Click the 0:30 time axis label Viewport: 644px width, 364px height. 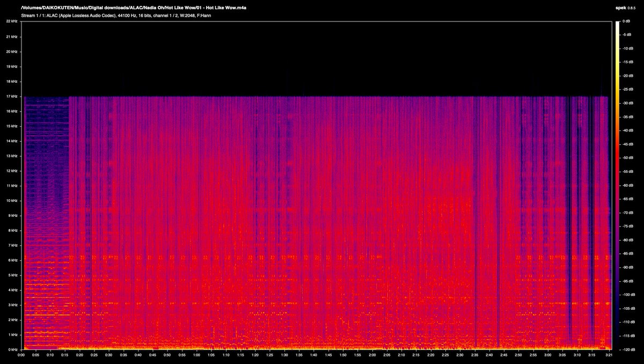click(109, 355)
